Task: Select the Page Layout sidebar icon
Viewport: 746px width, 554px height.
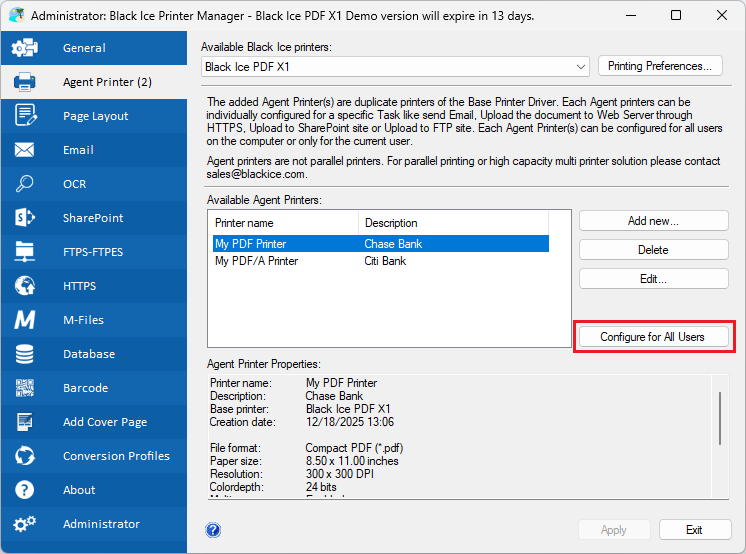Action: 25,116
